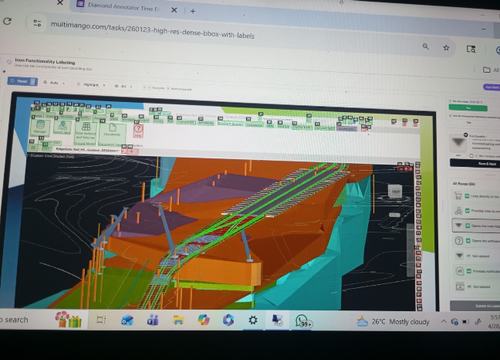Open the Highlight dropdown

91,85
